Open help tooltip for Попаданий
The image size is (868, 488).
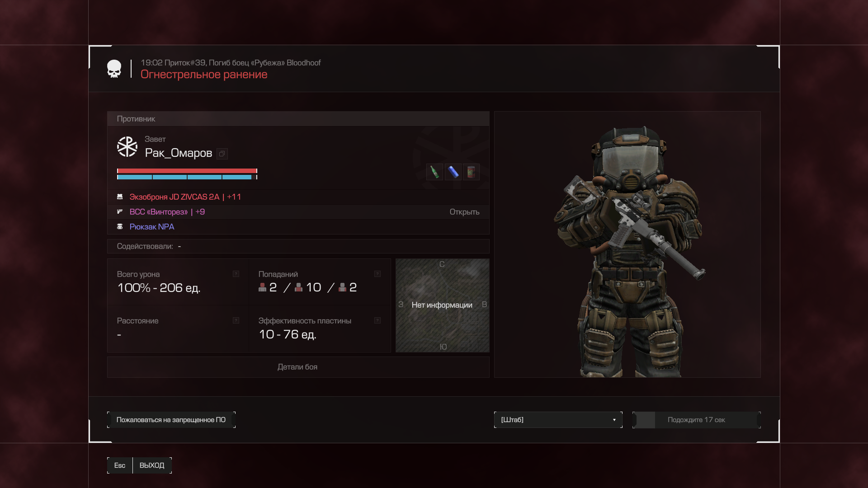377,274
